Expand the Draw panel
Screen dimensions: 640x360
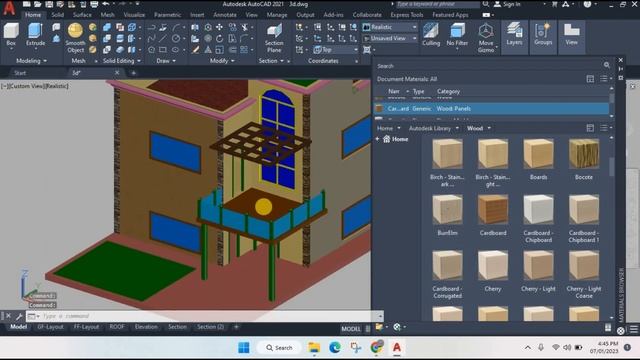click(166, 61)
